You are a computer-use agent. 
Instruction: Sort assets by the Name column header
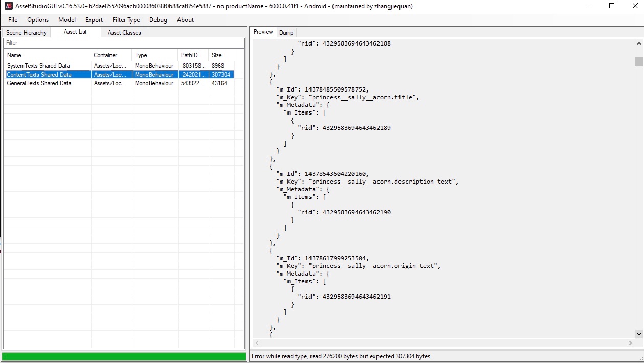pos(48,55)
